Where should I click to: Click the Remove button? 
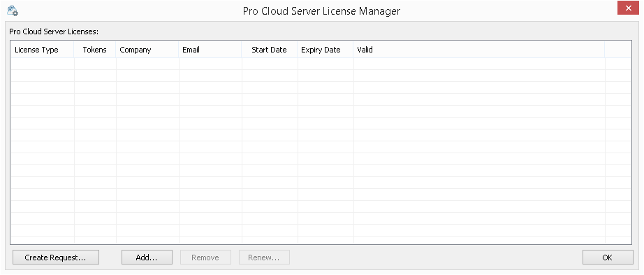(x=205, y=258)
